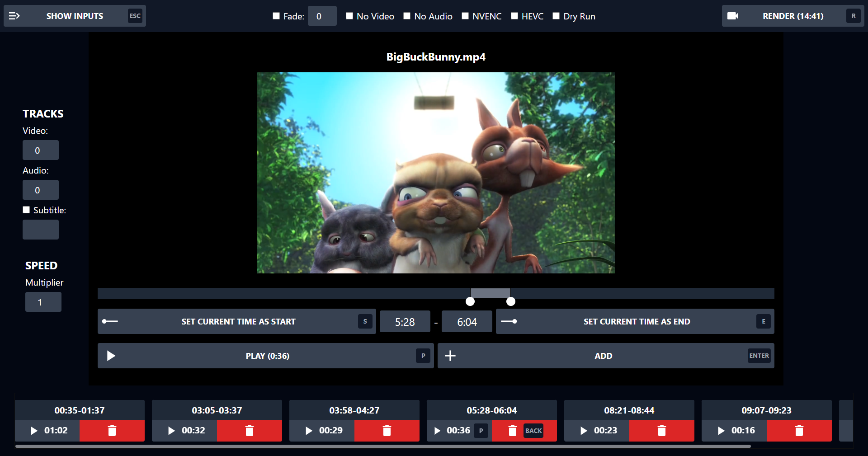Screen dimensions: 868x456
Task: Enable the Subtitle track checkbox
Action: pos(26,210)
